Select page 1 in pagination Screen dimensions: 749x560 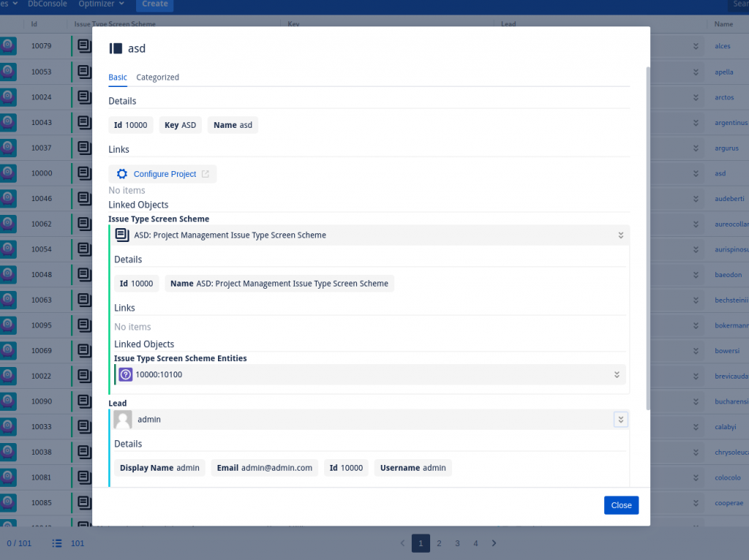(421, 543)
